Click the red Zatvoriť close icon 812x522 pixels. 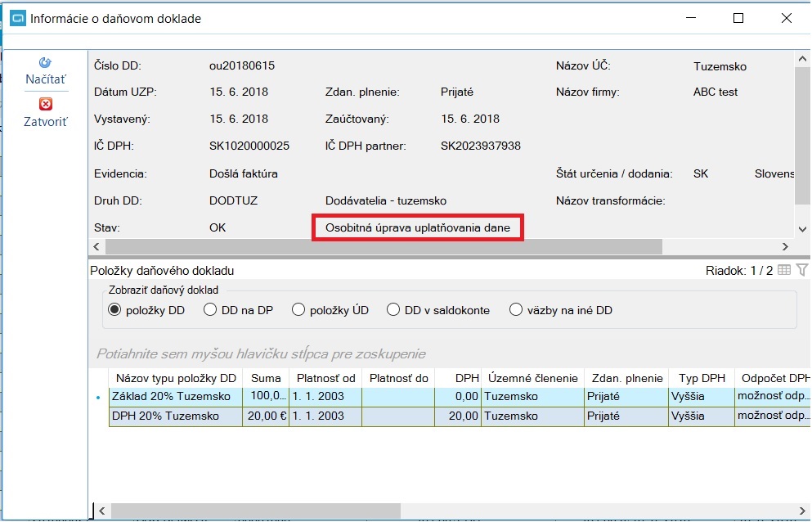point(46,104)
